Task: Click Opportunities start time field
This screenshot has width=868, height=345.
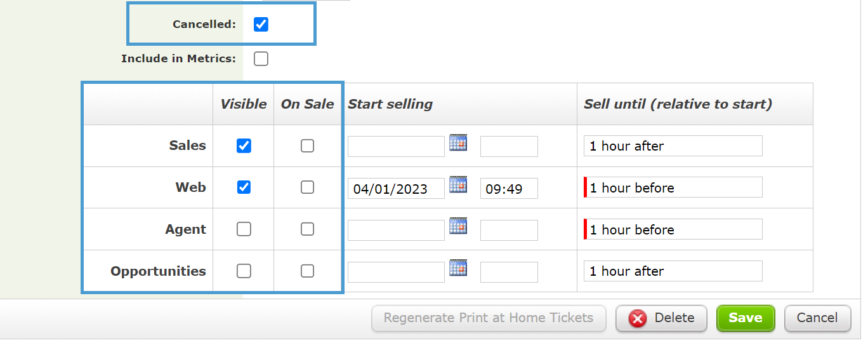Action: point(509,272)
